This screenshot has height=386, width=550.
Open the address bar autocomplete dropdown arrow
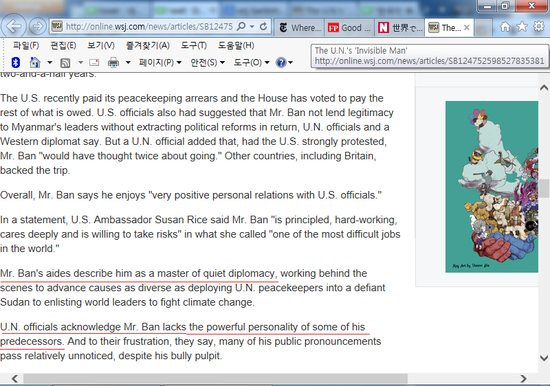pos(252,26)
